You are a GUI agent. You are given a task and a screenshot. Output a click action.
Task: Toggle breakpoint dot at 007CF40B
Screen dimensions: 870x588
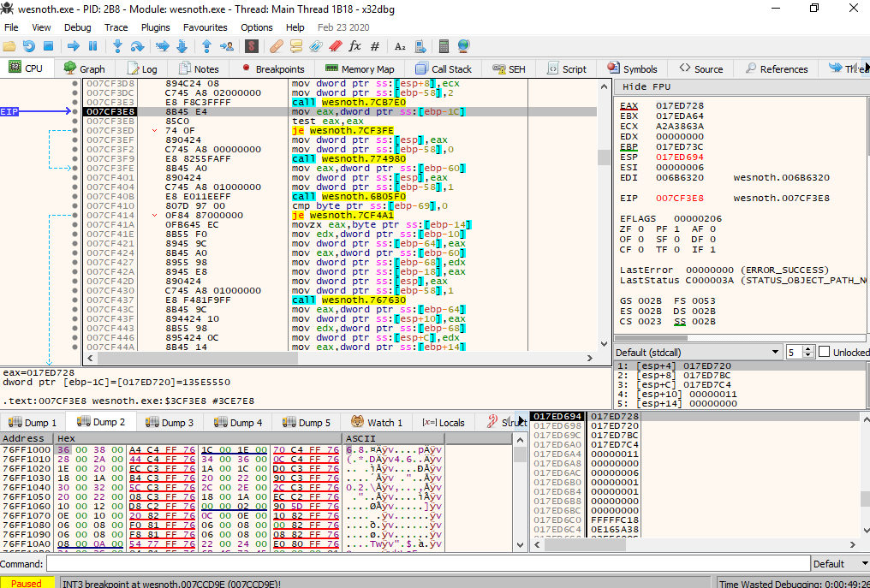(74, 196)
